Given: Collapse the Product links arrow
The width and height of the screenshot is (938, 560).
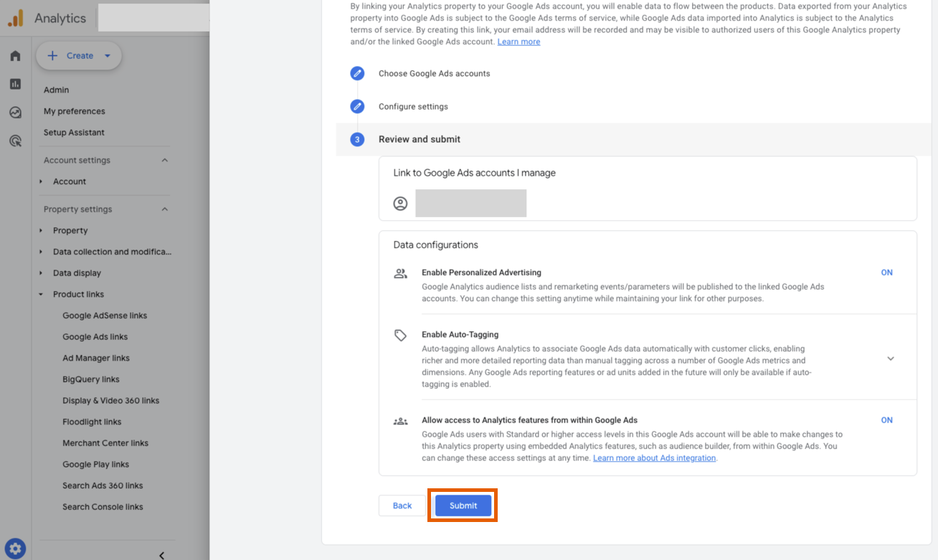Looking at the screenshot, I should coord(41,294).
